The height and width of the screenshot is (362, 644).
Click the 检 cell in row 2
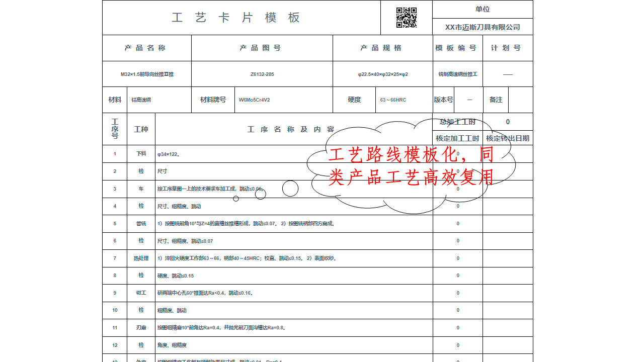click(141, 171)
